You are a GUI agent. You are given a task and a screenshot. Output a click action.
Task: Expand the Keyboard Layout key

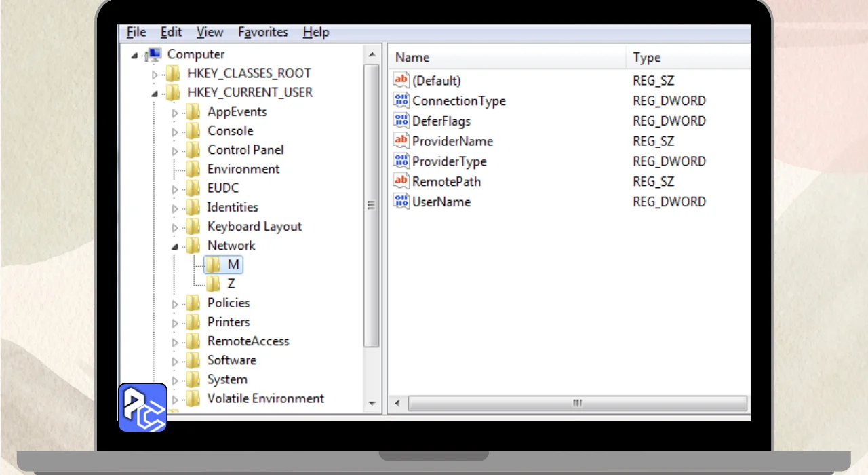tap(175, 227)
